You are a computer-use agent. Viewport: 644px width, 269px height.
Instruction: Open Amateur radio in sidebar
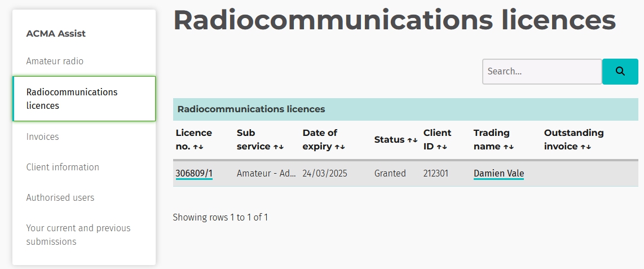pyautogui.click(x=55, y=61)
